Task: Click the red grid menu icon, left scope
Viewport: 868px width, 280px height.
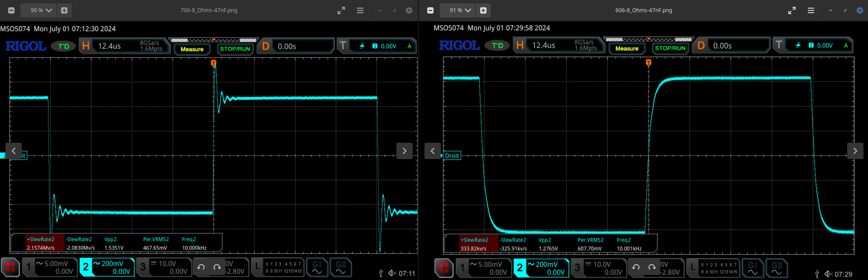Action: pos(10,267)
